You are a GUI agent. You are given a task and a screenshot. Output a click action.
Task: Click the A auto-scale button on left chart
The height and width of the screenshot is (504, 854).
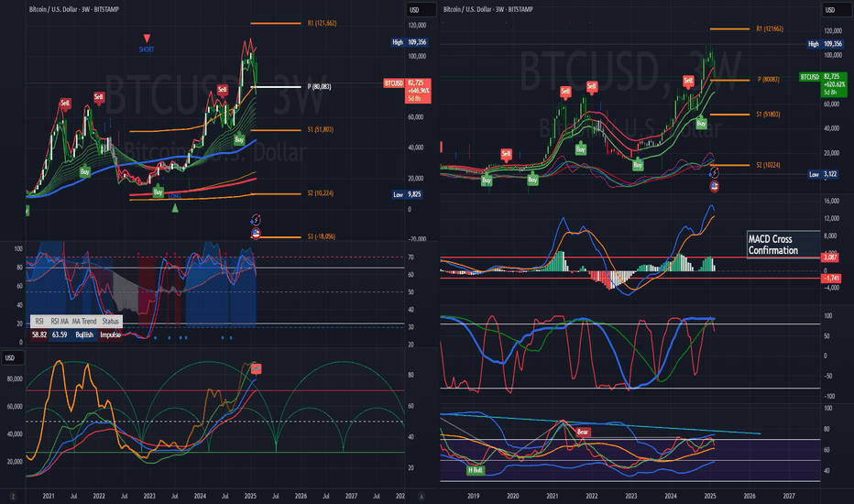point(421,497)
